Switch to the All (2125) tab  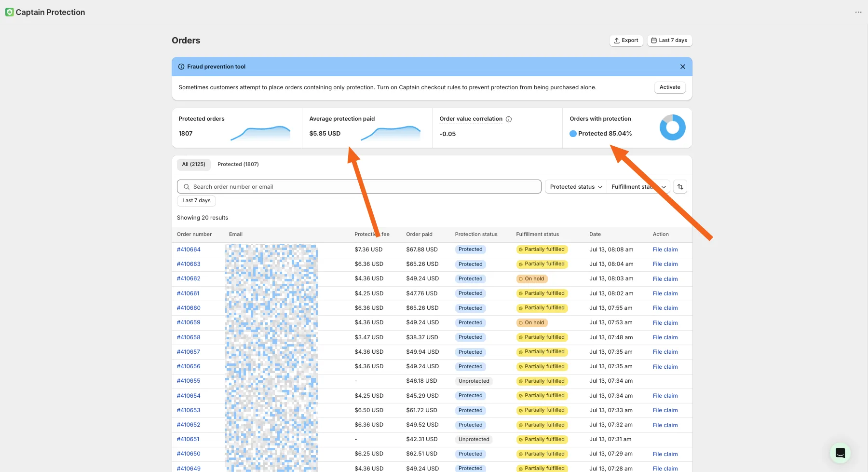[194, 165]
